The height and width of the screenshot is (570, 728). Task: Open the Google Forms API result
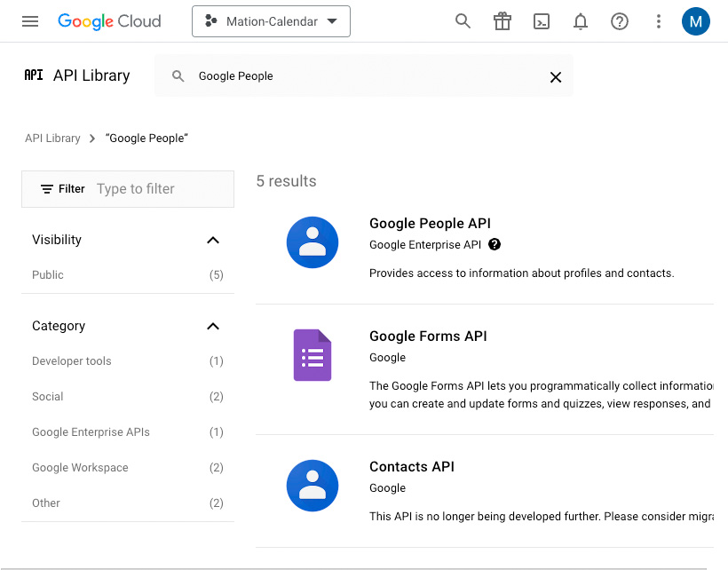(428, 336)
